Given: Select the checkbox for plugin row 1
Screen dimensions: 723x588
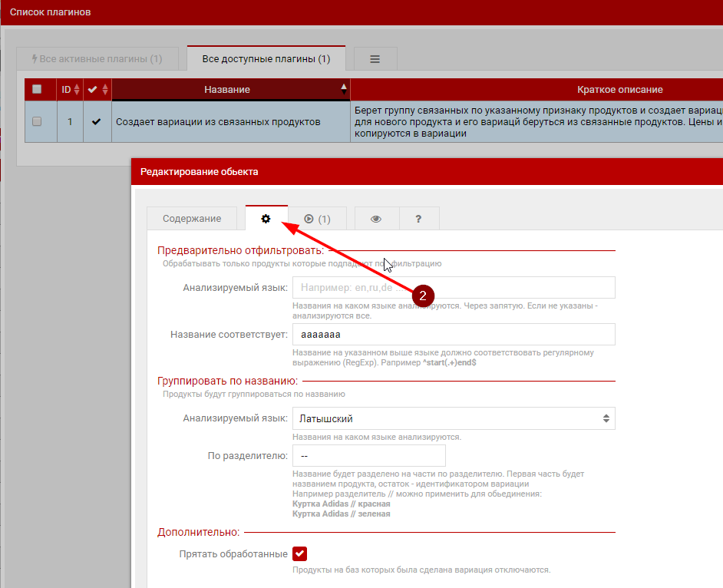Looking at the screenshot, I should pyautogui.click(x=37, y=121).
